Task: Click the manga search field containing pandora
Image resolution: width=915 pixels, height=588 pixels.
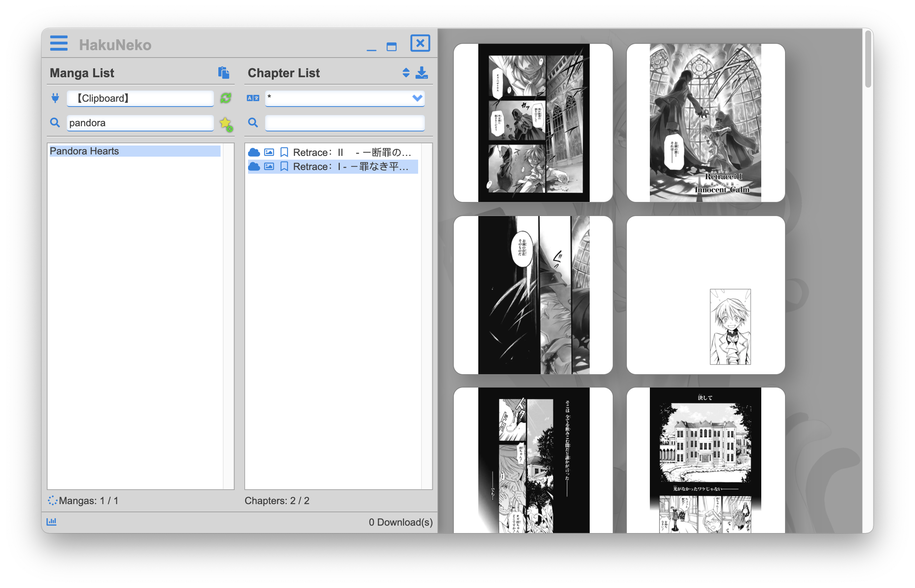Action: [x=140, y=123]
